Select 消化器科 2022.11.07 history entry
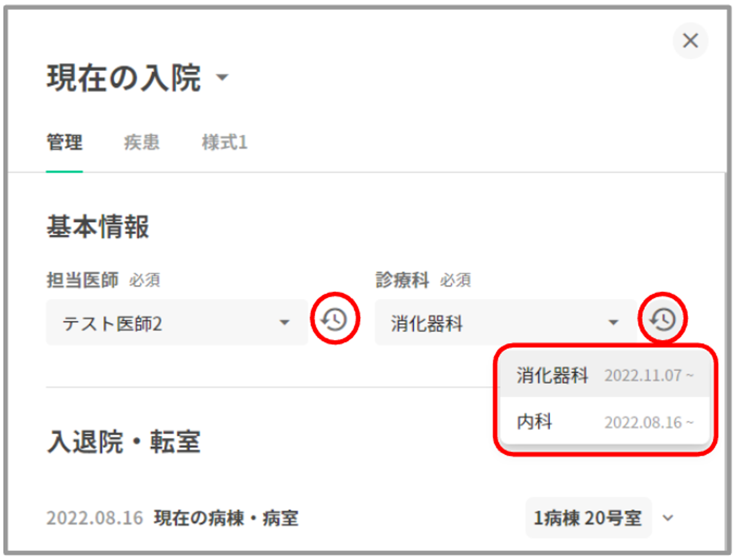Screen dimensions: 736x560 tap(552, 376)
